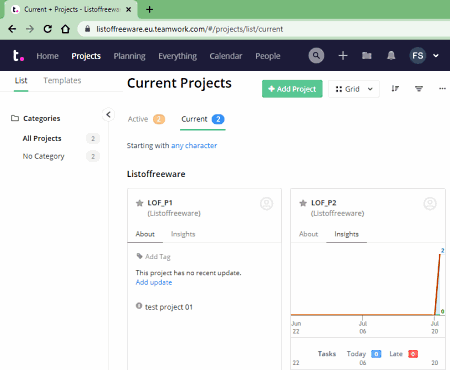This screenshot has width=450, height=370.
Task: Open LOF_P1 Insights tab
Action: click(183, 234)
